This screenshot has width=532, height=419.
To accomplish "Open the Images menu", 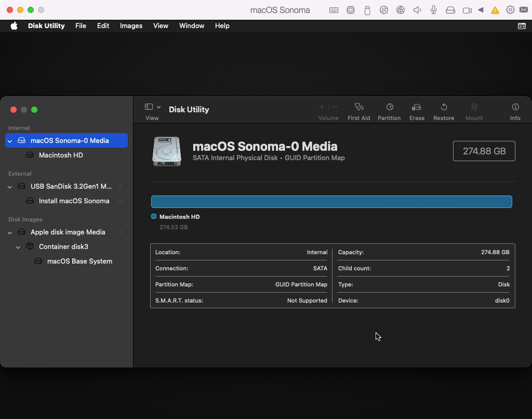I will click(131, 25).
